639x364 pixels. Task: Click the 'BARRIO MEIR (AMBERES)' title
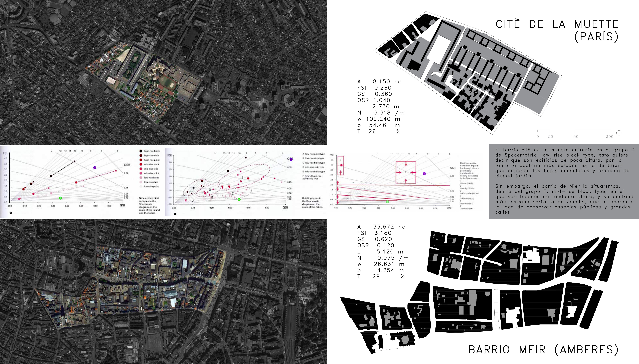coord(544,349)
